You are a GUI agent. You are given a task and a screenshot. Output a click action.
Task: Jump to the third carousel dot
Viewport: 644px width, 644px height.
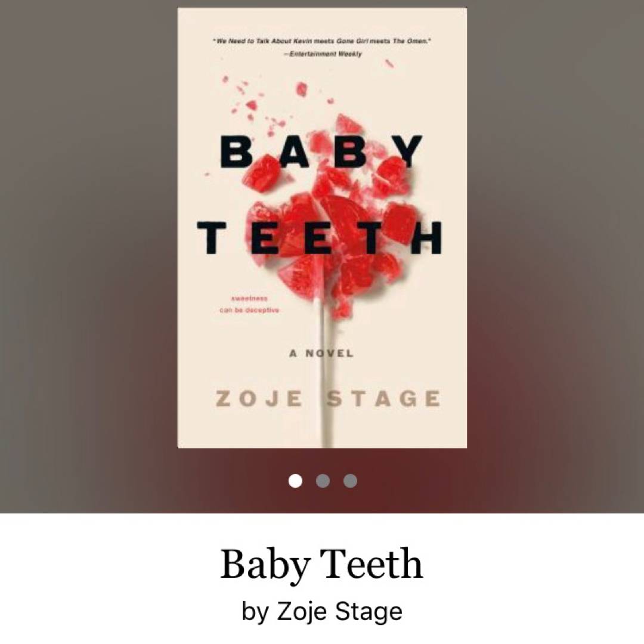351,481
